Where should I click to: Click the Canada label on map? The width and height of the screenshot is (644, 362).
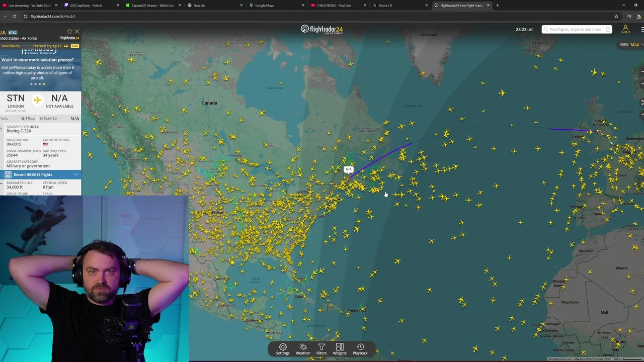pyautogui.click(x=209, y=103)
